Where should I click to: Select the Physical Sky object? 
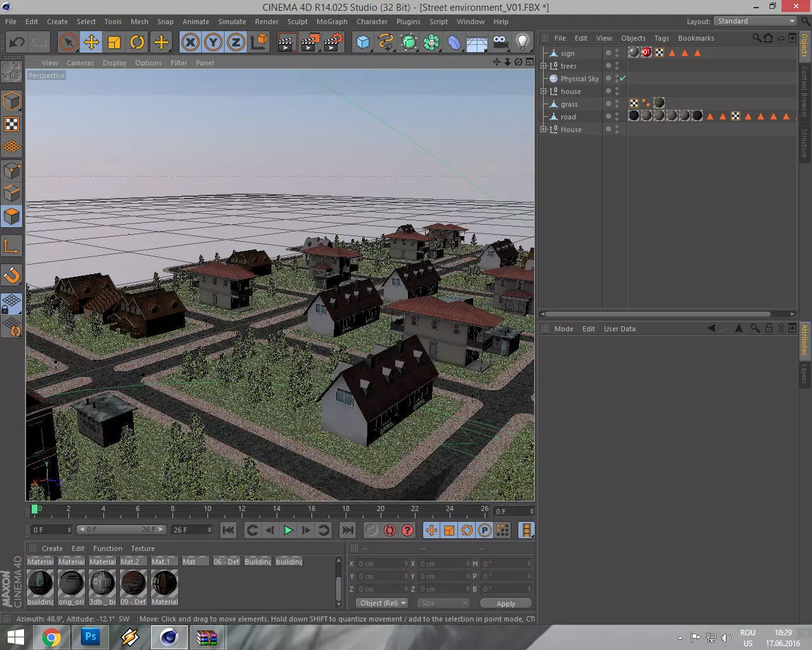pos(579,79)
